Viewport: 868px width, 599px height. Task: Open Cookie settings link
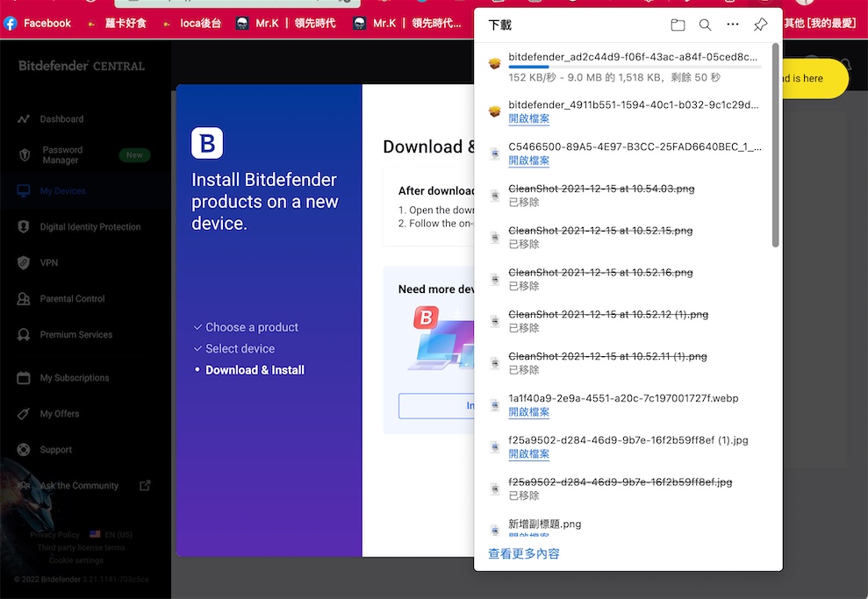(x=75, y=560)
